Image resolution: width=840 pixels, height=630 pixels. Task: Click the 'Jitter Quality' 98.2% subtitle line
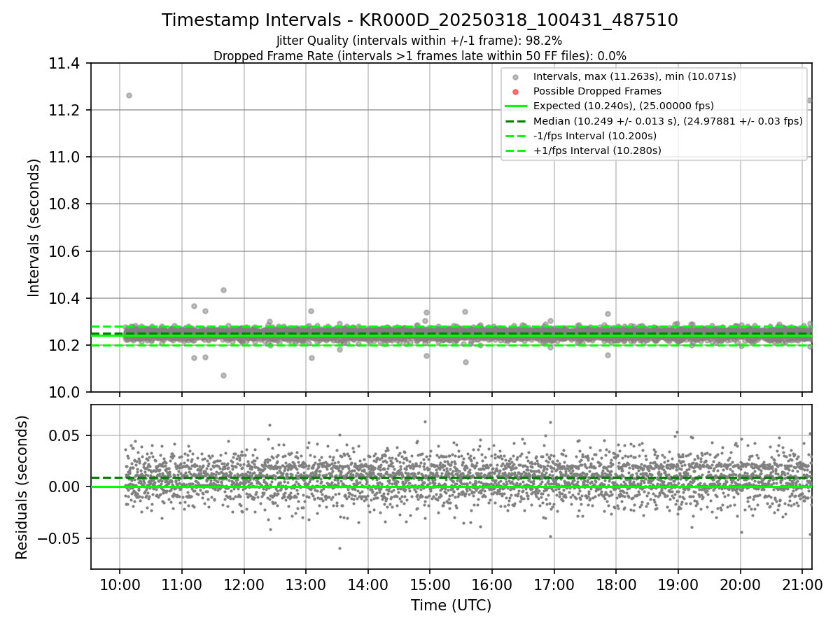point(419,41)
